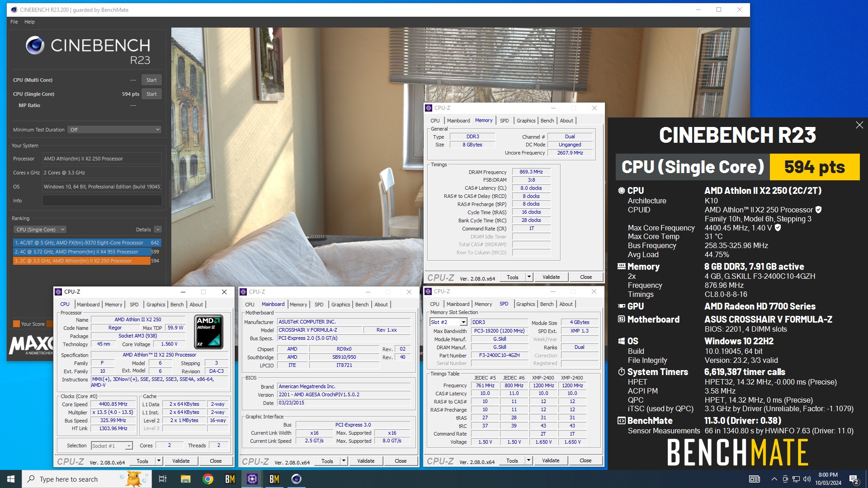
Task: Start the CPU Single Core test
Action: pyautogui.click(x=151, y=94)
